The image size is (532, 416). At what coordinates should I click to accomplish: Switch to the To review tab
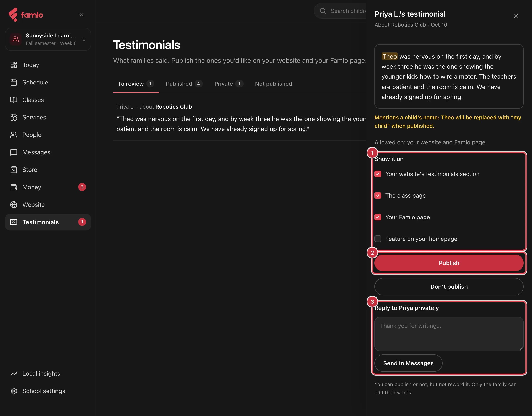tap(136, 84)
